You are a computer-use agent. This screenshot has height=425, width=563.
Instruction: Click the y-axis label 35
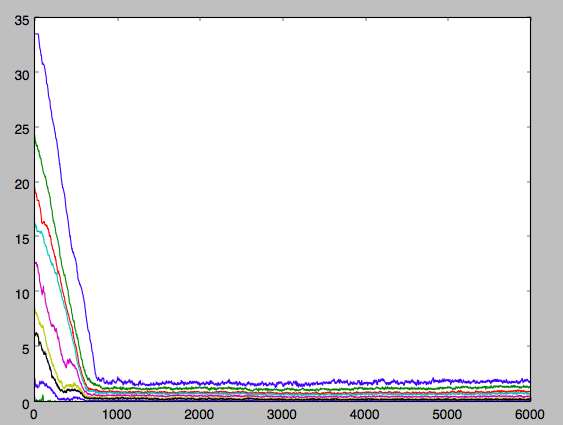point(22,20)
